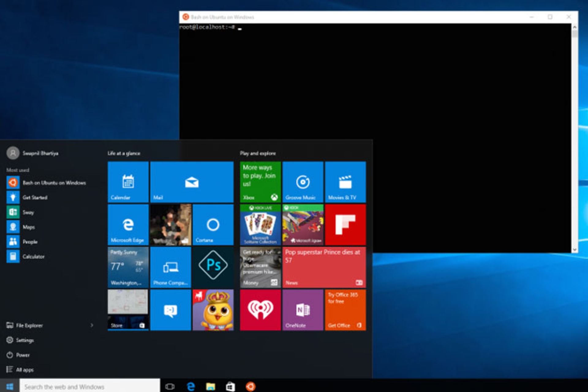Maximize the Bash on Ubuntu window
The width and height of the screenshot is (588, 392).
click(x=550, y=17)
